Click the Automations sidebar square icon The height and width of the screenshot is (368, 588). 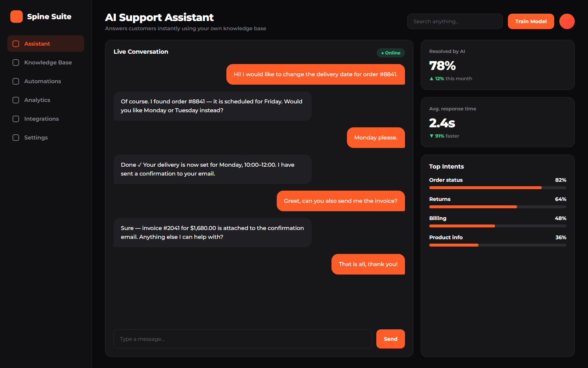click(16, 81)
